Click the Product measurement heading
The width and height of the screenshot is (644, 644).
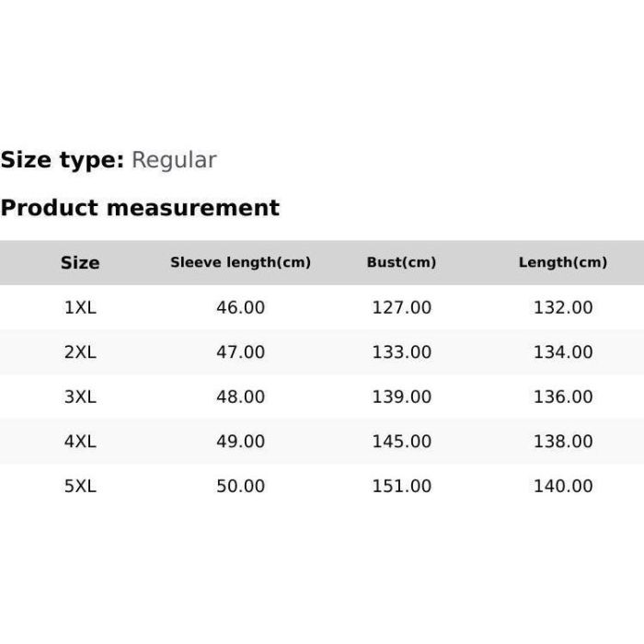[140, 208]
